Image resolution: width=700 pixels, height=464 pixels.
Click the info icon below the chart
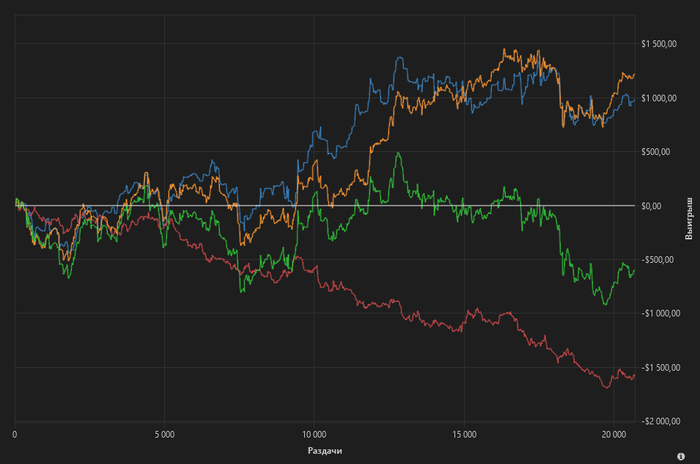point(681,456)
